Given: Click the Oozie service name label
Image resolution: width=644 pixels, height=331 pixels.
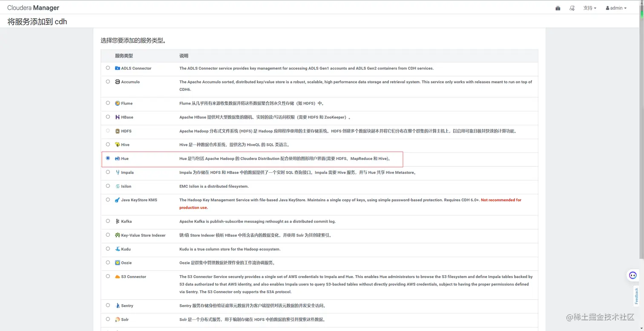Looking at the screenshot, I should click(126, 263).
